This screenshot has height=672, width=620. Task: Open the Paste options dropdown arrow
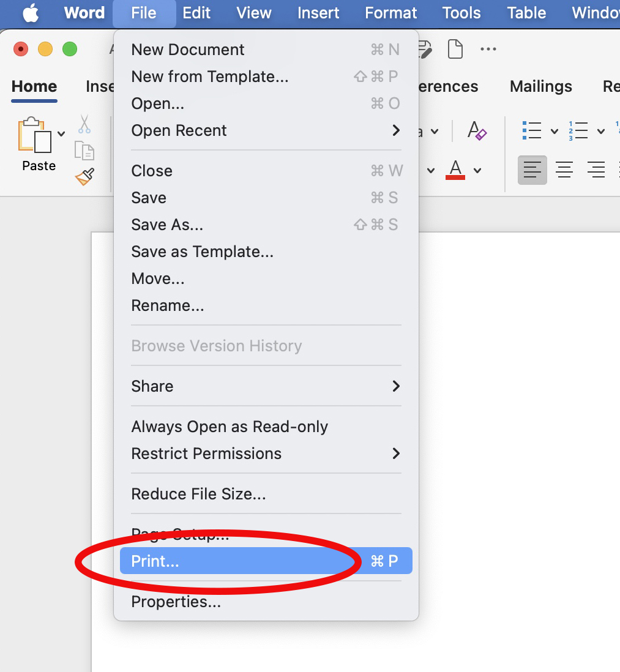click(x=61, y=133)
